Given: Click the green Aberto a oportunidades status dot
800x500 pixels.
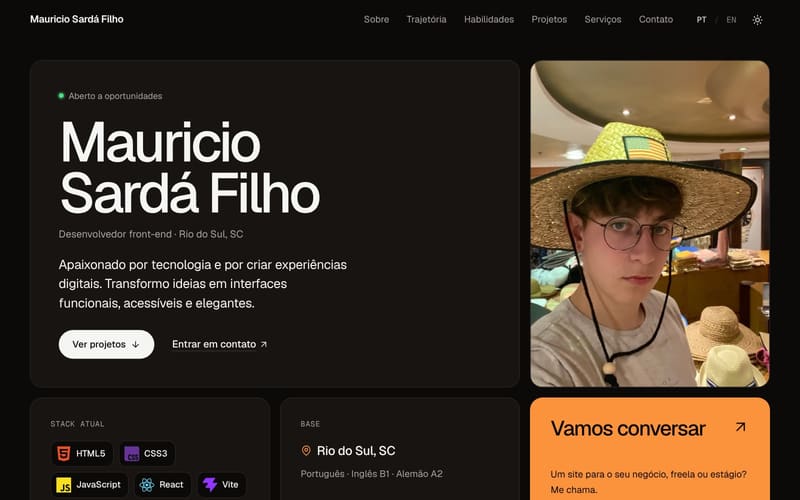Looking at the screenshot, I should point(61,95).
